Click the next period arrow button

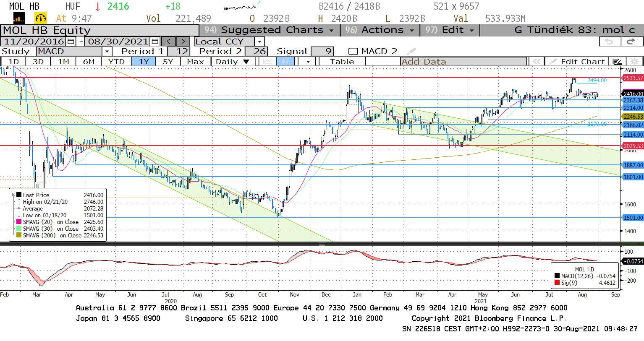pos(183,42)
